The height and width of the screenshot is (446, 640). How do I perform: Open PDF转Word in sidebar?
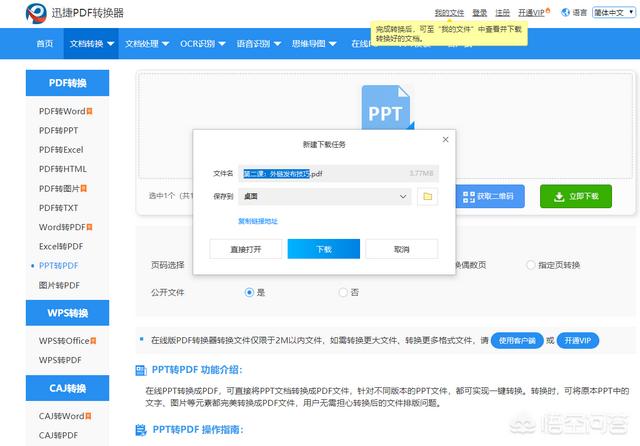point(62,111)
